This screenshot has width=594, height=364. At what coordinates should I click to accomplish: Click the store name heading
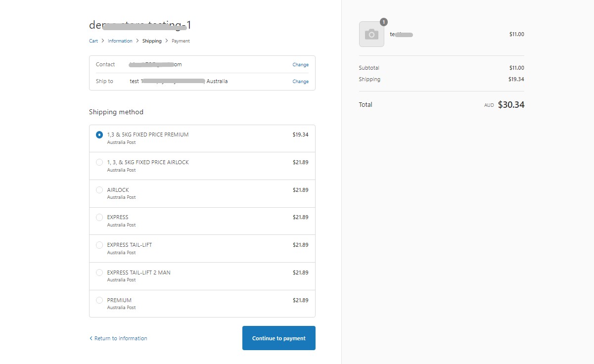pos(140,25)
